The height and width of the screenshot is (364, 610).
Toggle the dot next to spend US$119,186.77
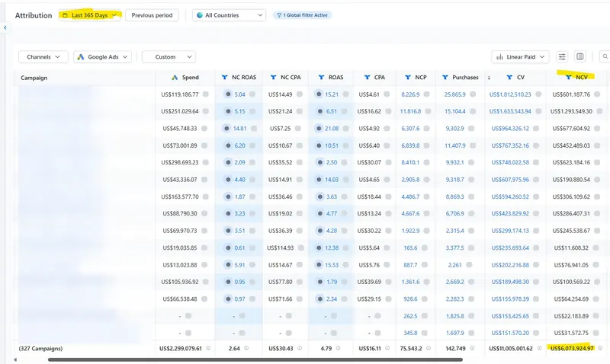[205, 94]
